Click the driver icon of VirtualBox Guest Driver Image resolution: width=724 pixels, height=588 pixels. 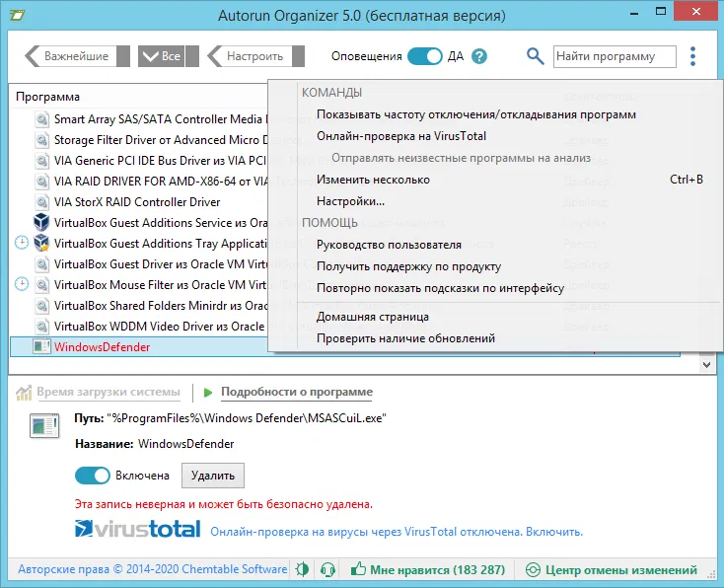coord(42,263)
